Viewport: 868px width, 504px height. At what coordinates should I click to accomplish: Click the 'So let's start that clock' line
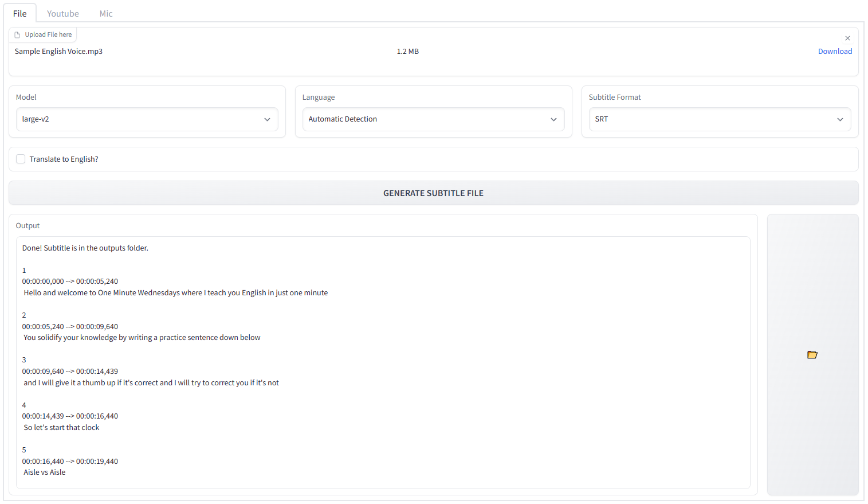(61, 427)
